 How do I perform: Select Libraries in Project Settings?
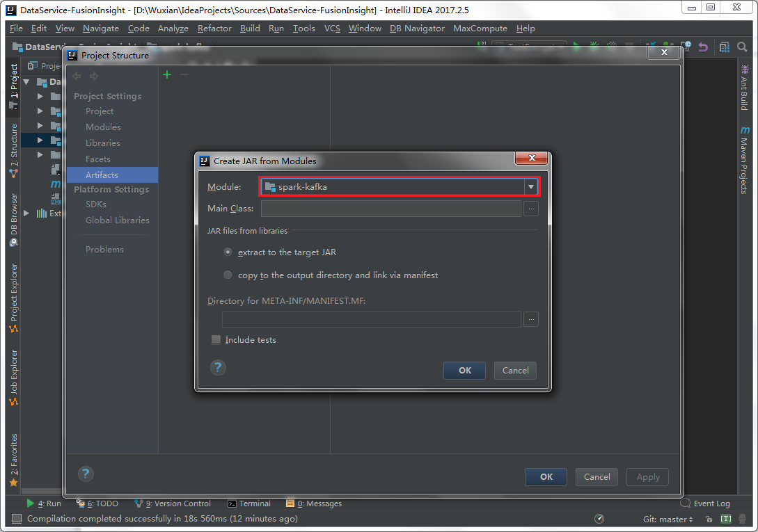[102, 143]
